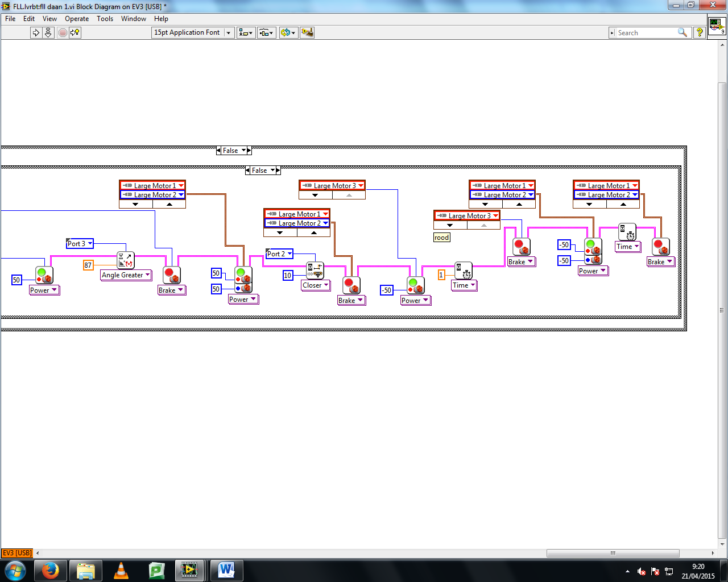
Task: Open the Reorder toolbar menu
Action: [x=288, y=33]
